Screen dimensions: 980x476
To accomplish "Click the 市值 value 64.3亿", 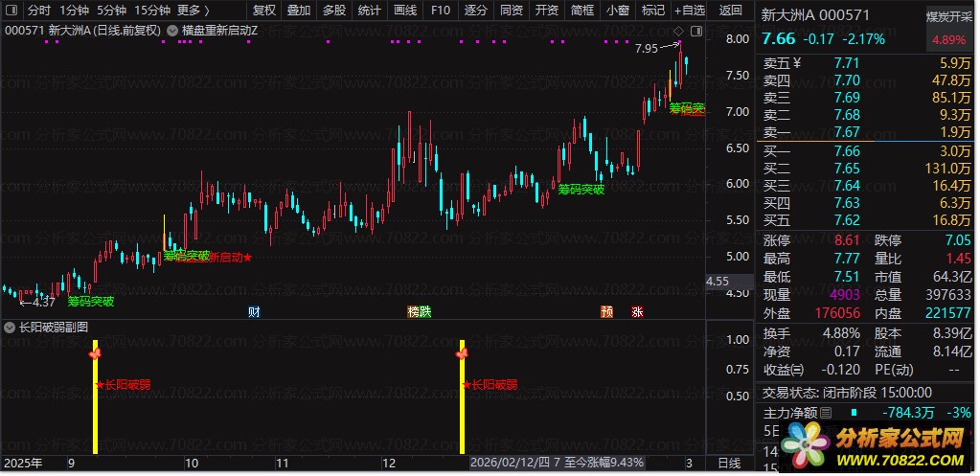I will click(x=951, y=276).
